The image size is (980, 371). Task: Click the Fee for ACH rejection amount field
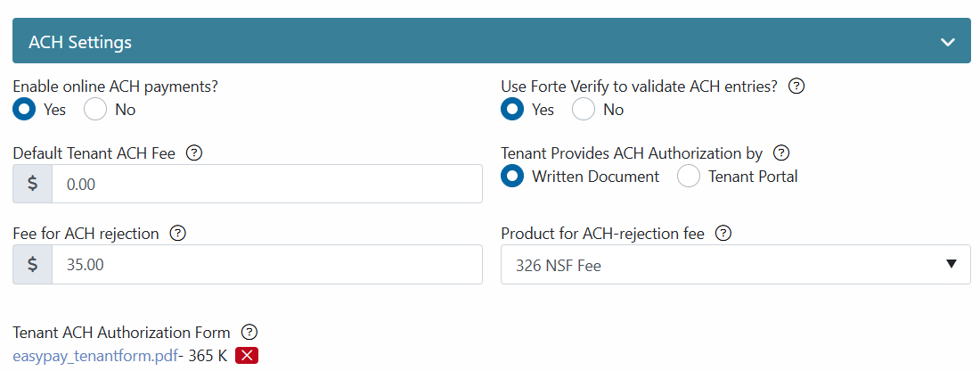click(267, 265)
